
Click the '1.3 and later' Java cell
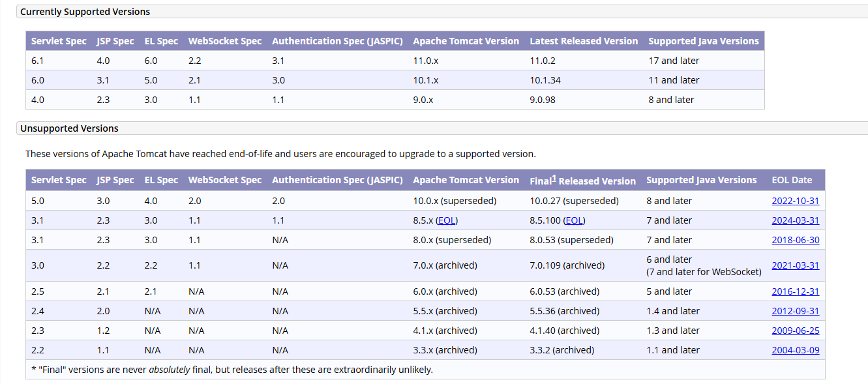coord(672,331)
